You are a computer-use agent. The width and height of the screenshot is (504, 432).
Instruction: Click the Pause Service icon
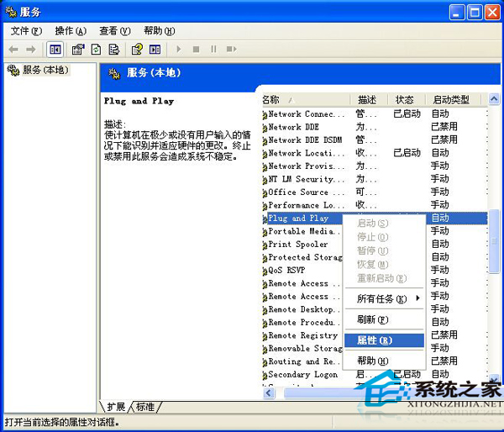[x=213, y=50]
